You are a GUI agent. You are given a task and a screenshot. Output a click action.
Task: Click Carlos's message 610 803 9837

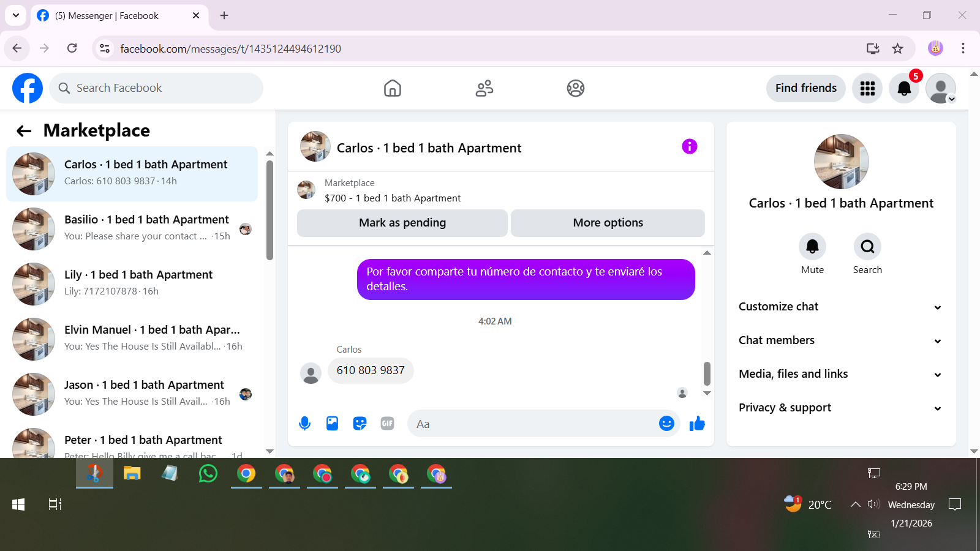click(x=371, y=370)
